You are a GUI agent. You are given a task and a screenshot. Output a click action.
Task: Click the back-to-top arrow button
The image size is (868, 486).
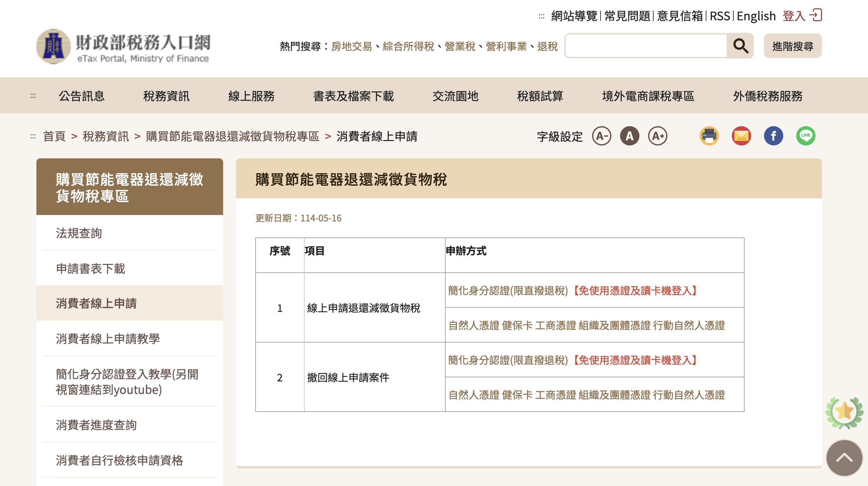click(x=844, y=458)
